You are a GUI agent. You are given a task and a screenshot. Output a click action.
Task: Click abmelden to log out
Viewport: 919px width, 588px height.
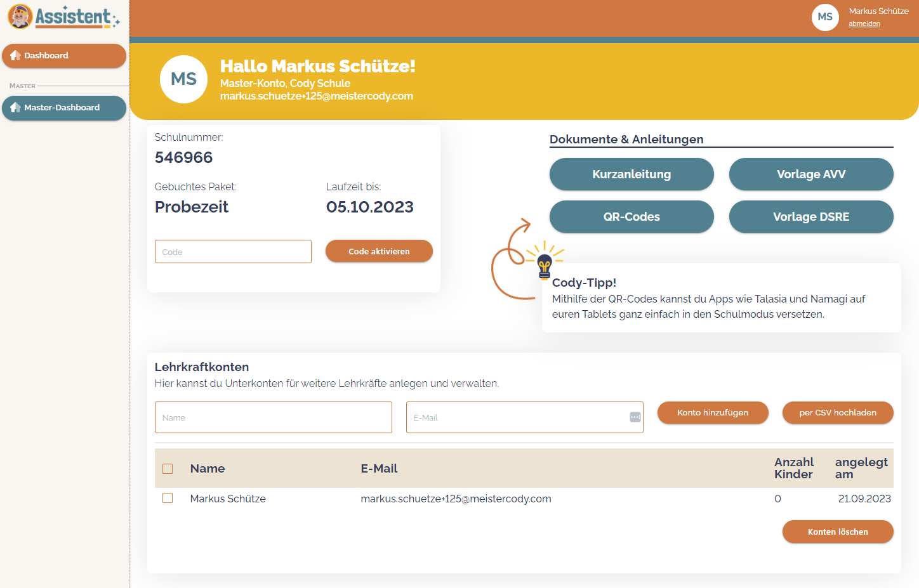click(864, 23)
